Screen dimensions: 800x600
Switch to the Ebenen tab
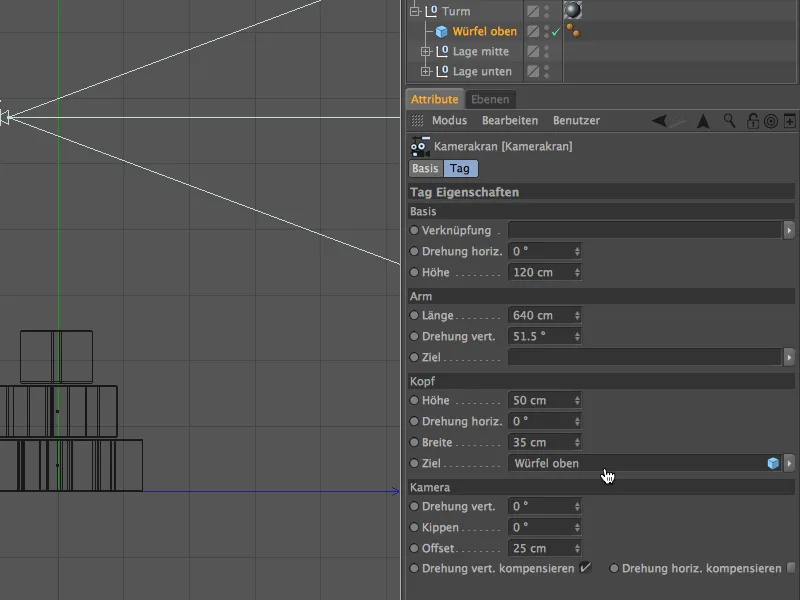[490, 99]
